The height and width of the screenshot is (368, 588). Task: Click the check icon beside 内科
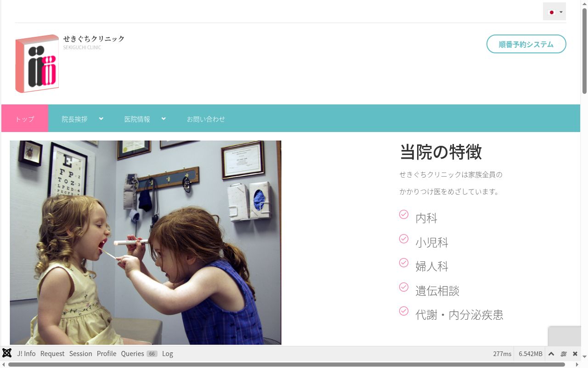(x=404, y=214)
